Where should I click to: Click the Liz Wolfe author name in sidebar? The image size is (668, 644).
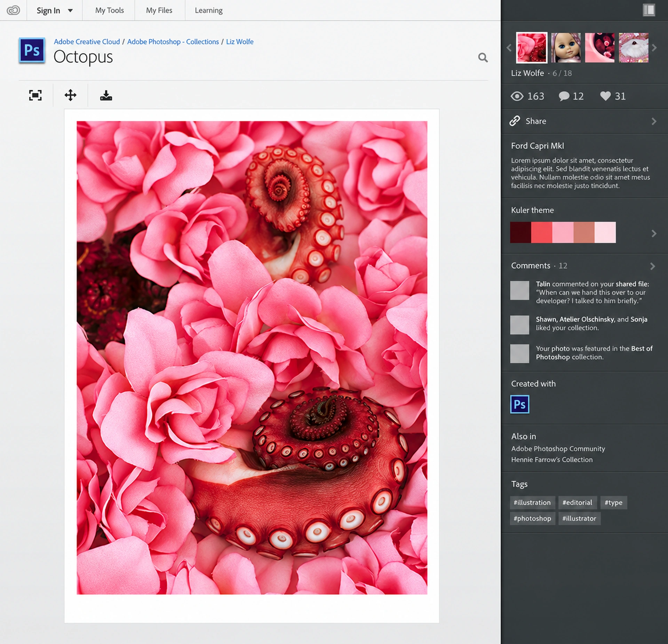tap(527, 73)
